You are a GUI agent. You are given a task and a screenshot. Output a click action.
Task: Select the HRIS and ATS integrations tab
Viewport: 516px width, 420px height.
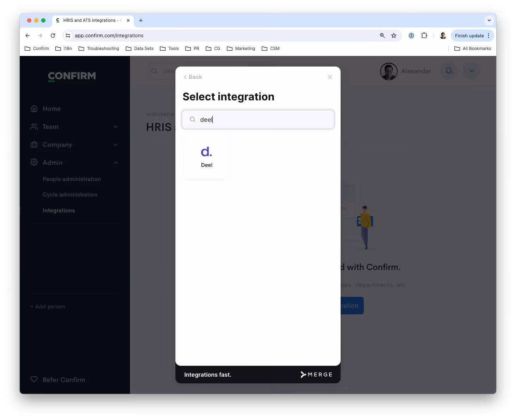tap(93, 20)
